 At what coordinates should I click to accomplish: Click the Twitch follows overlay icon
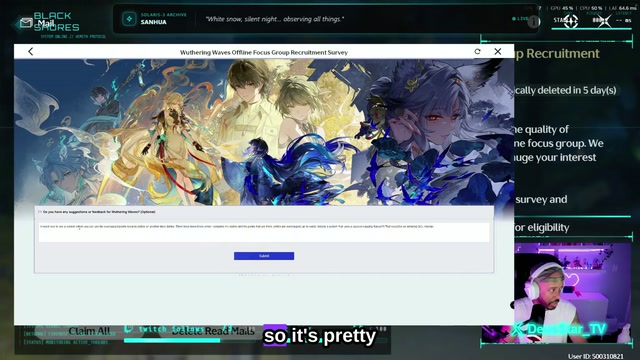[129, 329]
